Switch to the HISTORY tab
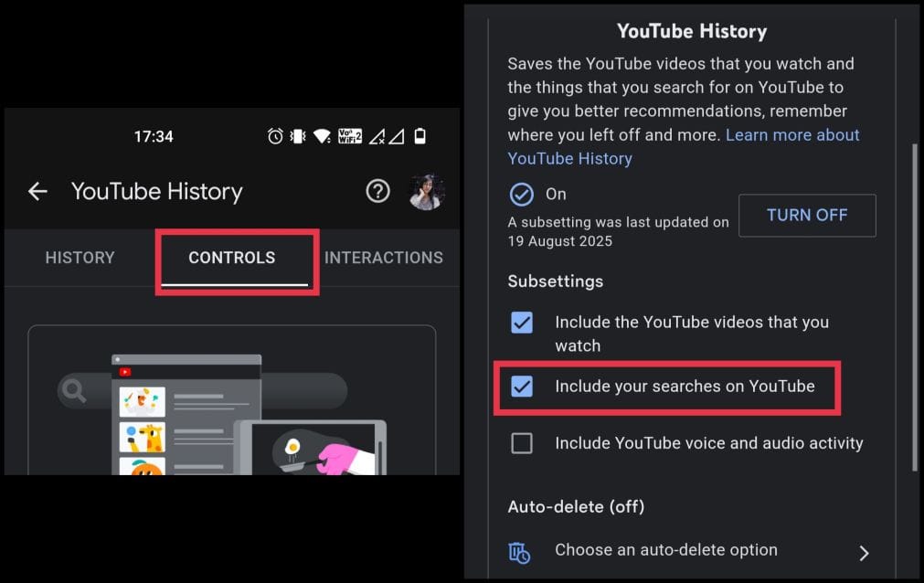Image resolution: width=924 pixels, height=583 pixels. 80,258
